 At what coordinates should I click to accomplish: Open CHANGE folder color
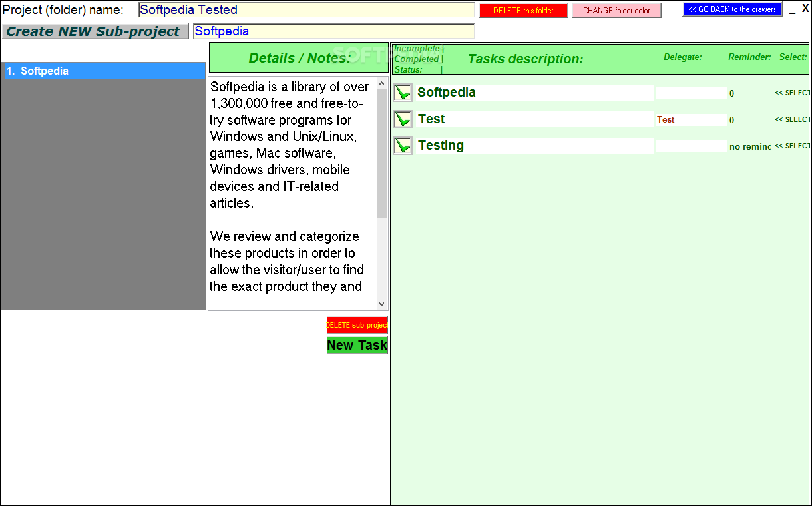616,11
